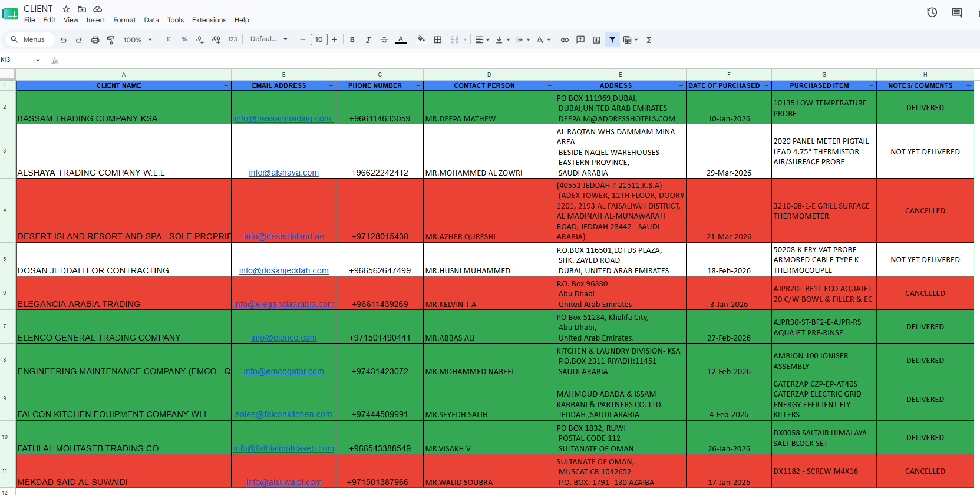Search the Menus box

(x=29, y=39)
